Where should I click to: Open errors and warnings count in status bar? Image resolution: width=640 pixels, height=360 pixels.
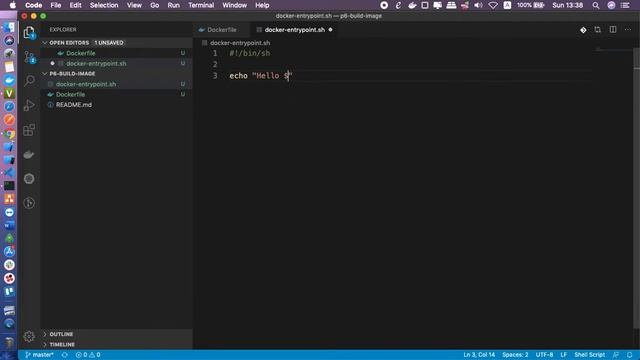[88, 355]
